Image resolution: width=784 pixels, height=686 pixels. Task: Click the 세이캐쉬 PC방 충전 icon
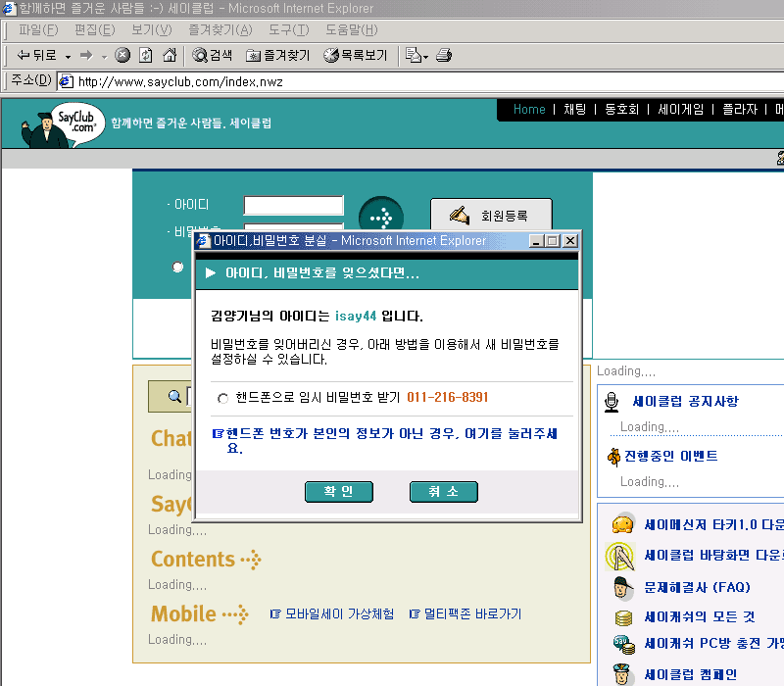click(624, 644)
